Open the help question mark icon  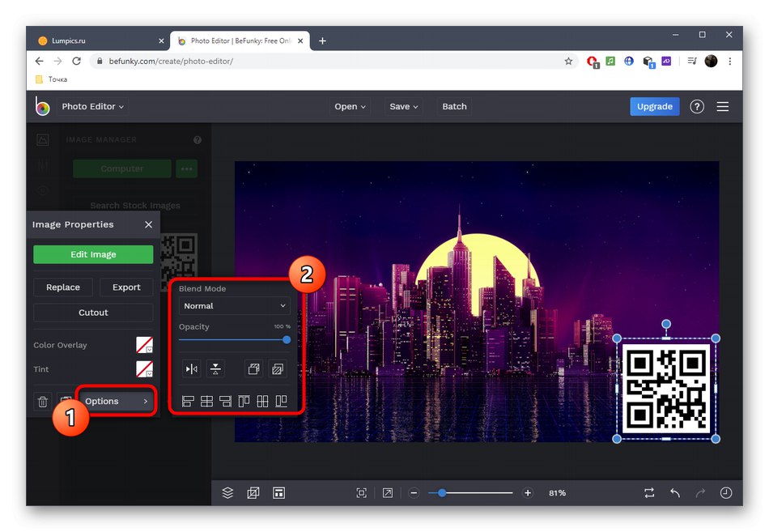(x=697, y=106)
